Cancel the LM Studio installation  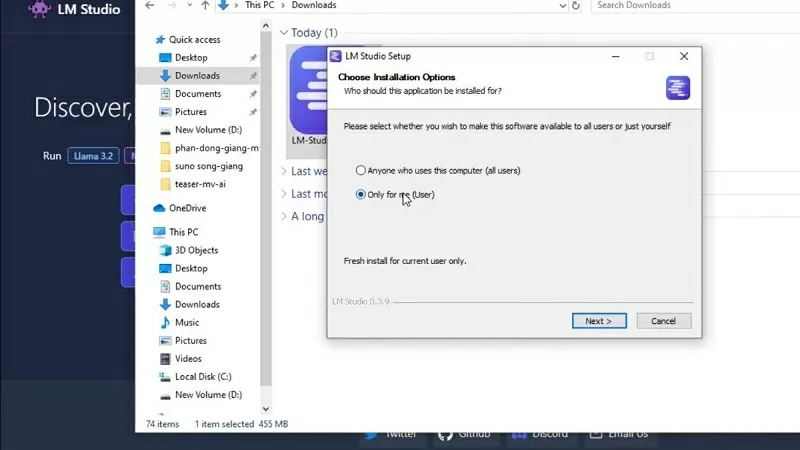tap(663, 321)
